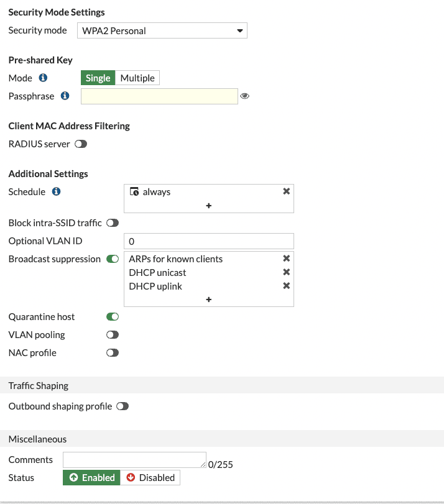
Task: Switch to Multiple pre-shared key mode
Action: 137,78
